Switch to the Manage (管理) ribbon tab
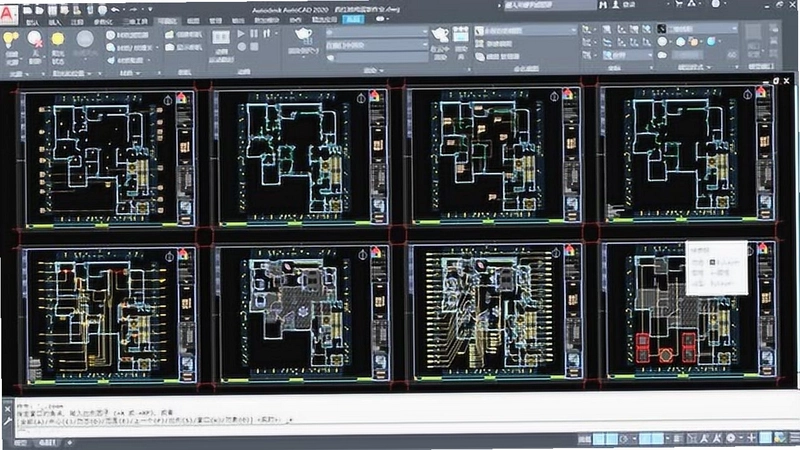The width and height of the screenshot is (800, 450). click(215, 21)
